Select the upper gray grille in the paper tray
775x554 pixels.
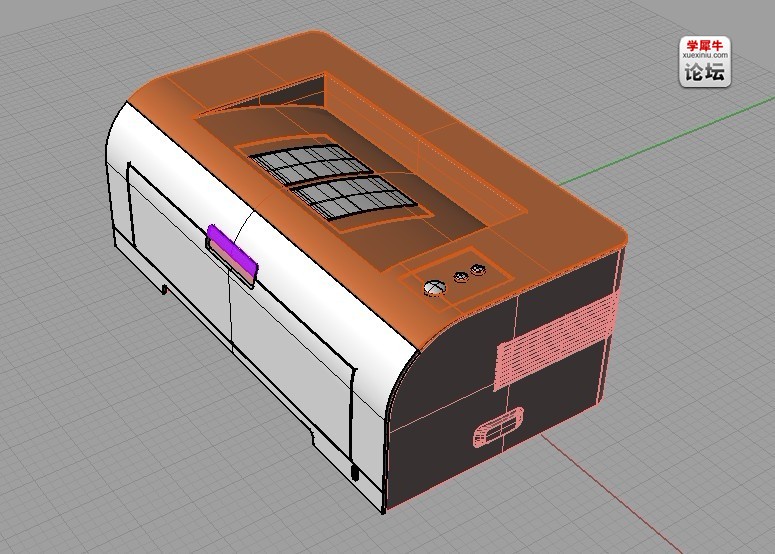coord(310,164)
